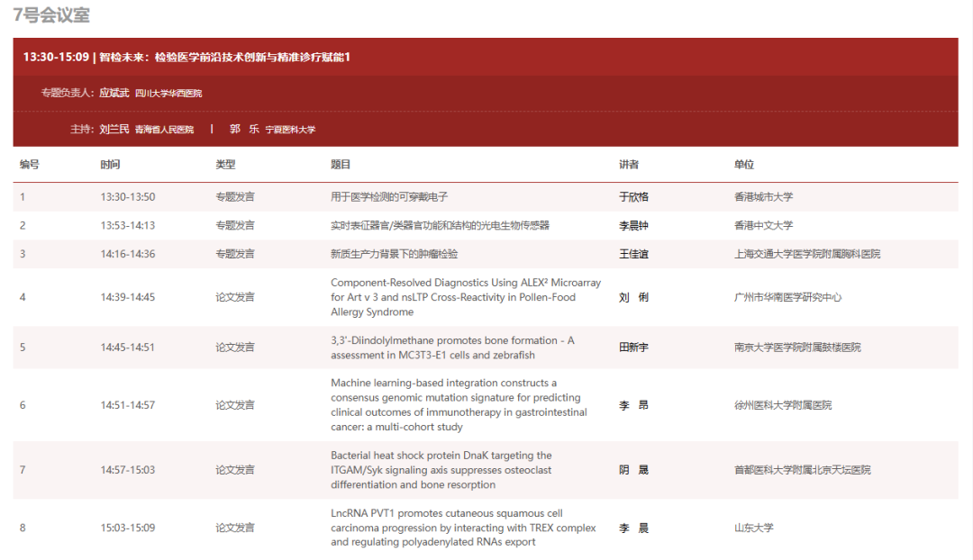
Task: Select time cell 15:03-15:09
Action: (128, 528)
